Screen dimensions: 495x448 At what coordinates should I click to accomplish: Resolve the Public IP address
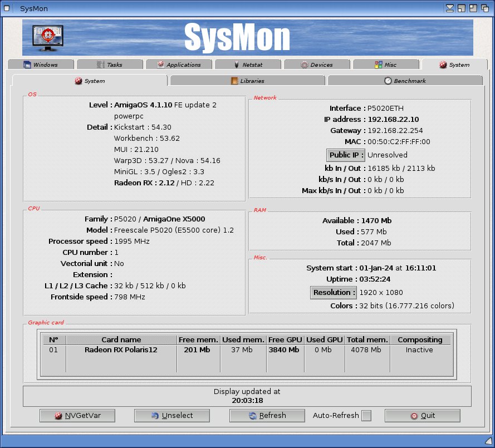pyautogui.click(x=346, y=155)
